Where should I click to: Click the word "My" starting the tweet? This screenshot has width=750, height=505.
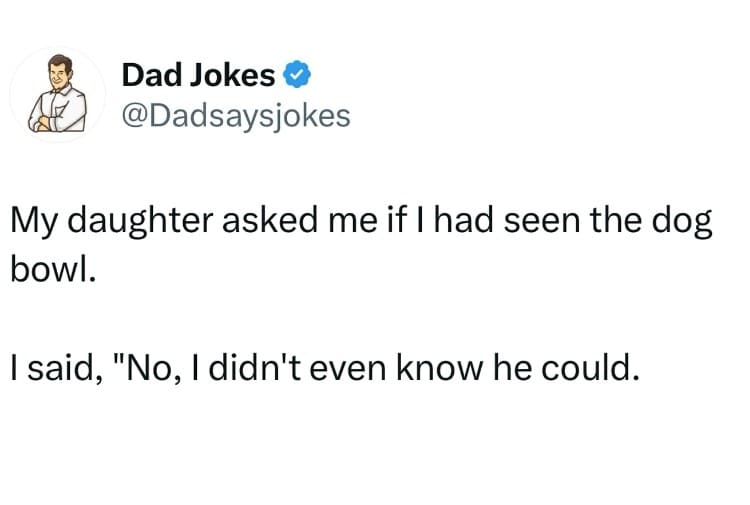[33, 222]
